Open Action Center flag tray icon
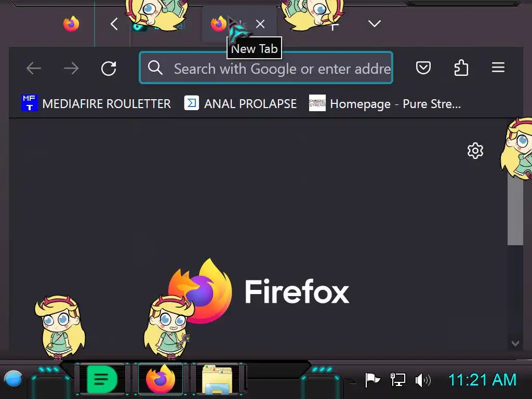 tap(372, 380)
